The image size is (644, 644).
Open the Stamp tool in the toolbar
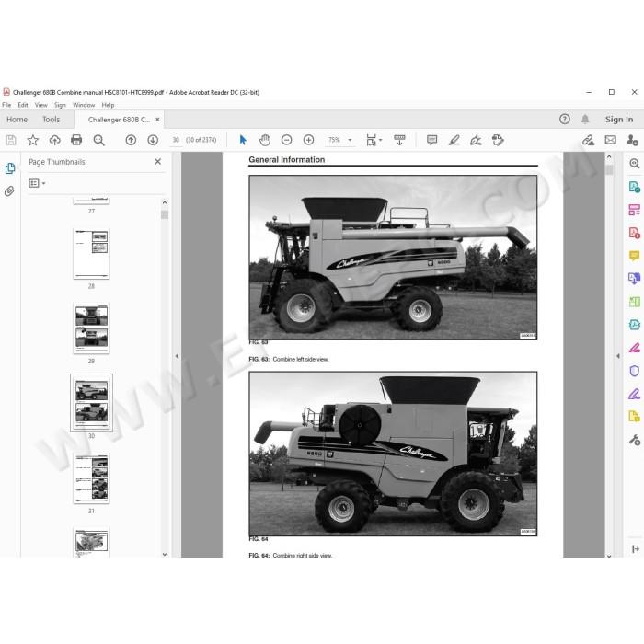click(x=498, y=140)
